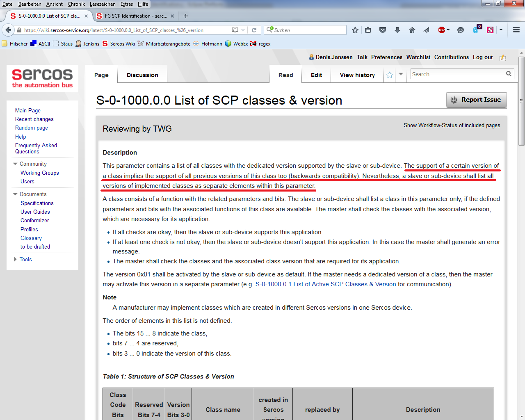Click the Reader view book icon
The height and width of the screenshot is (420, 525).
(x=235, y=30)
